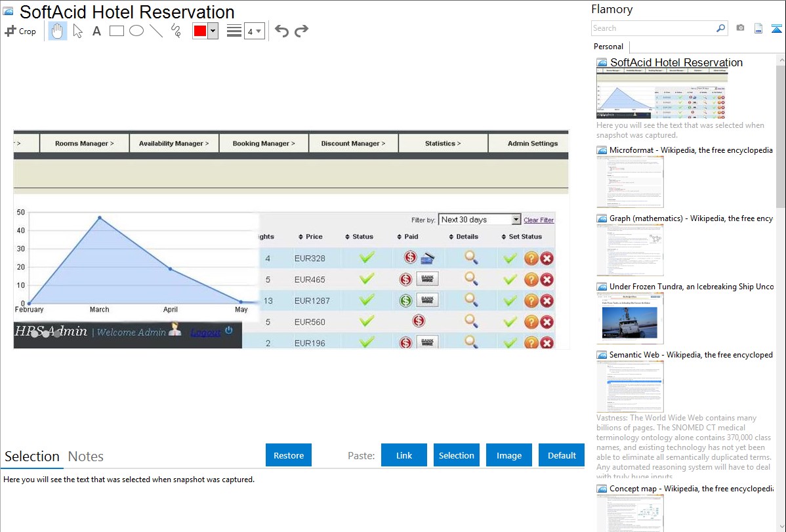Select Concept map snapshot title
This screenshot has height=532, width=786.
point(691,488)
